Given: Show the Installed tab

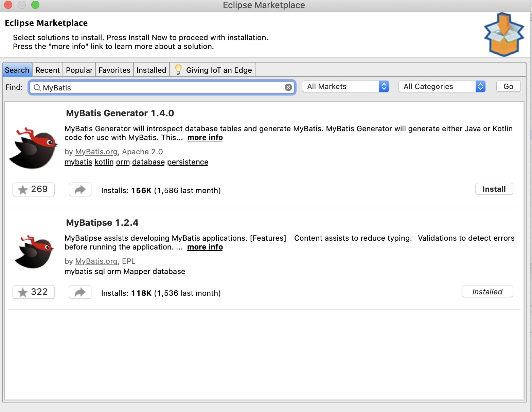Looking at the screenshot, I should pos(152,70).
